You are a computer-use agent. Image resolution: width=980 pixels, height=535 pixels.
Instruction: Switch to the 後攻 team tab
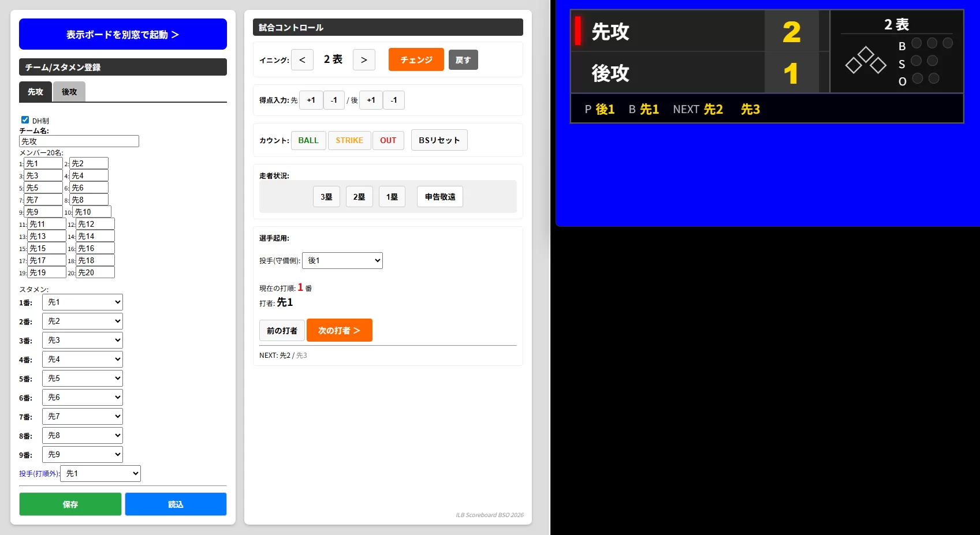click(69, 92)
